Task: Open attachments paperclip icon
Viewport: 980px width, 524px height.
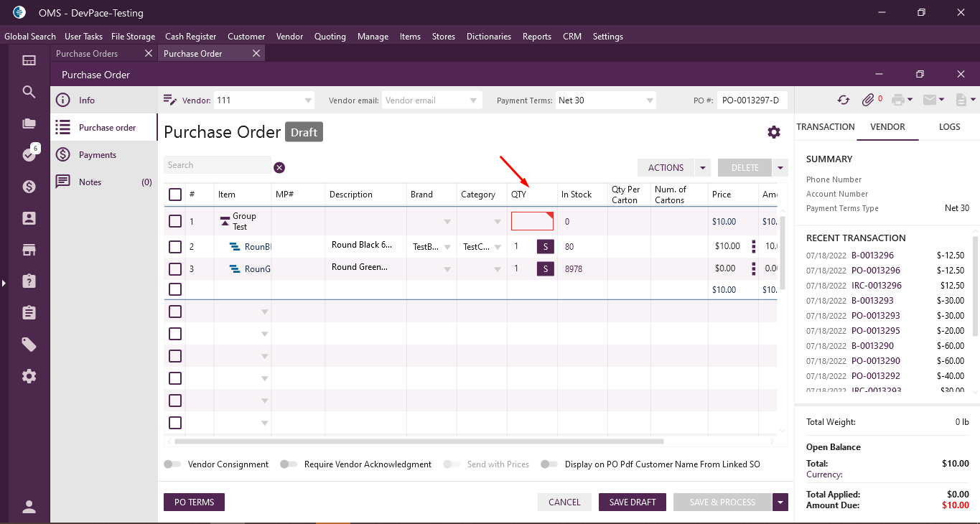Action: [868, 100]
